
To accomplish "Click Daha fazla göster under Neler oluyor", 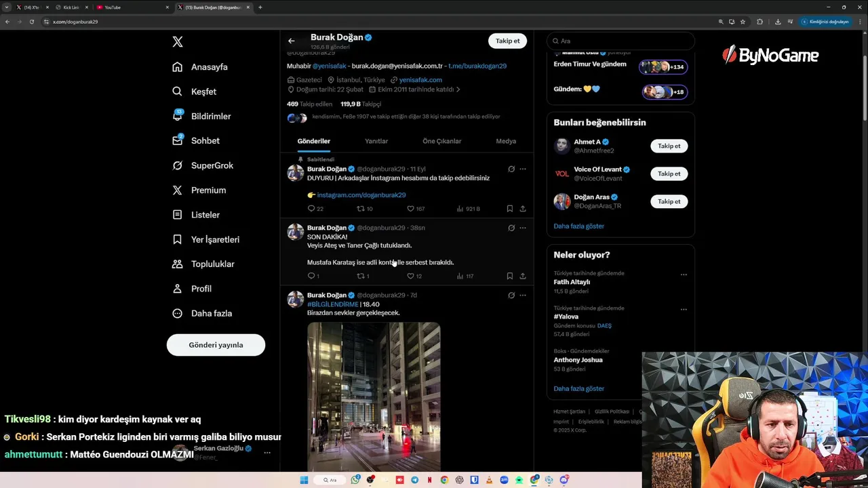I will pos(578,388).
